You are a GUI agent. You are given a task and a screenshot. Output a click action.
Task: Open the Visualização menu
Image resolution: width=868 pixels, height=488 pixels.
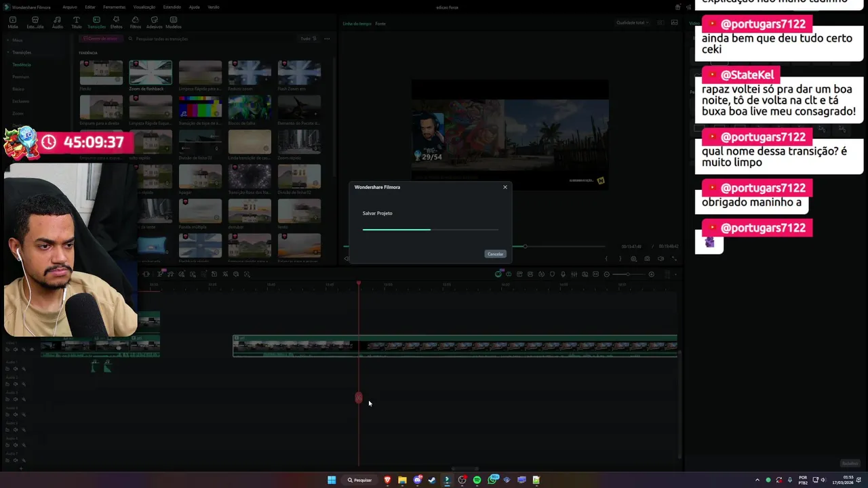144,7
